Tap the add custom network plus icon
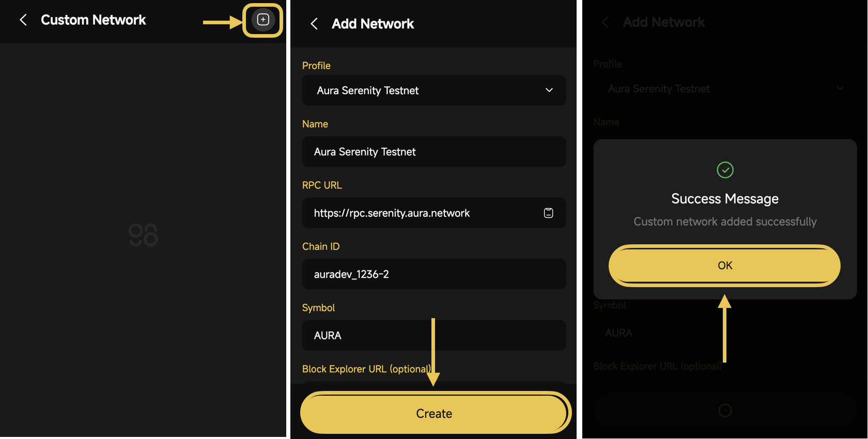The height and width of the screenshot is (439, 868). coord(263,20)
